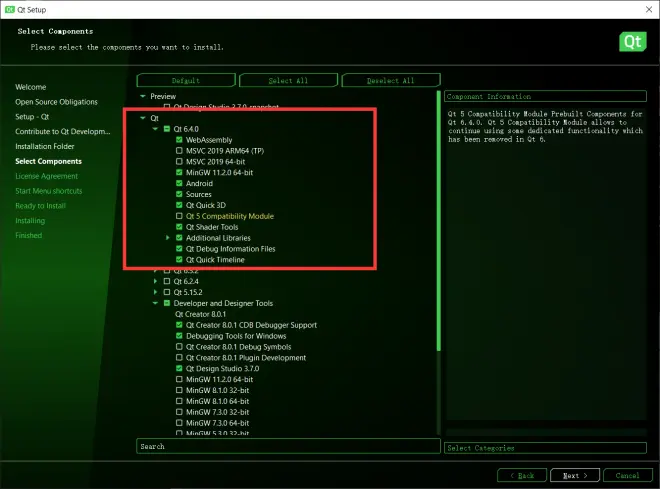Image resolution: width=660 pixels, height=489 pixels.
Task: Expand the Additional Libraries node
Action: 168,238
